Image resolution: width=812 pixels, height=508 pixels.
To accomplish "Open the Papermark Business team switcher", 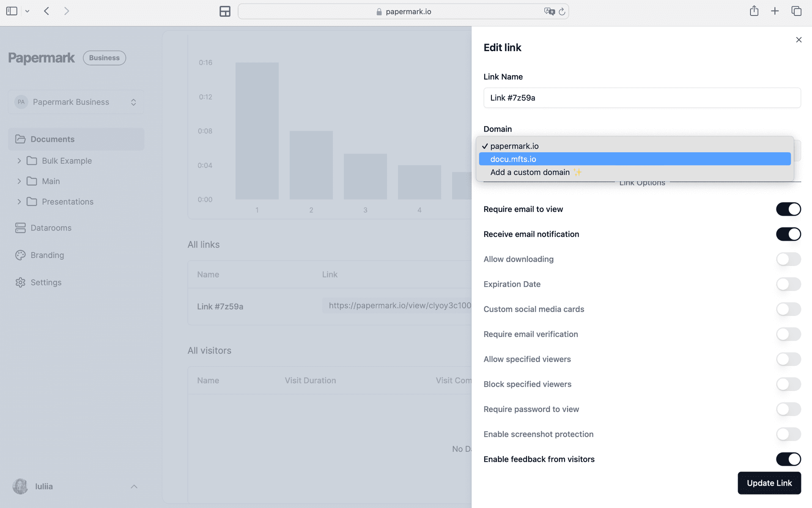I will coord(76,102).
